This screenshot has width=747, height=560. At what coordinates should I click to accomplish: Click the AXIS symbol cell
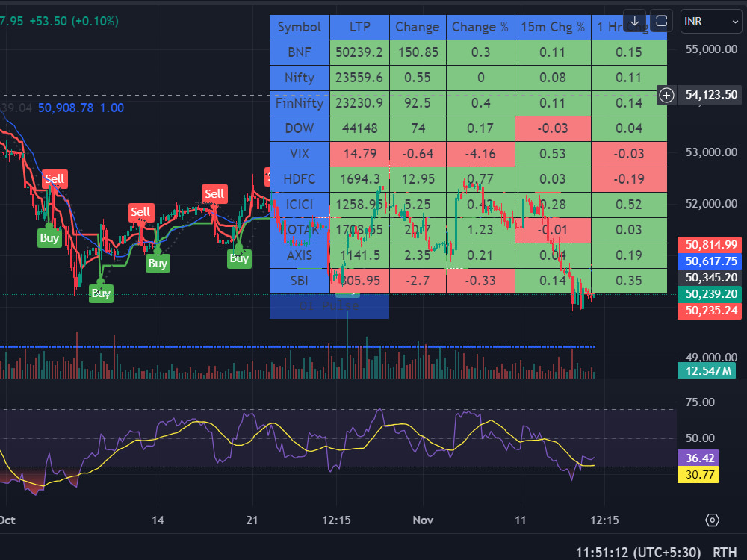click(300, 255)
